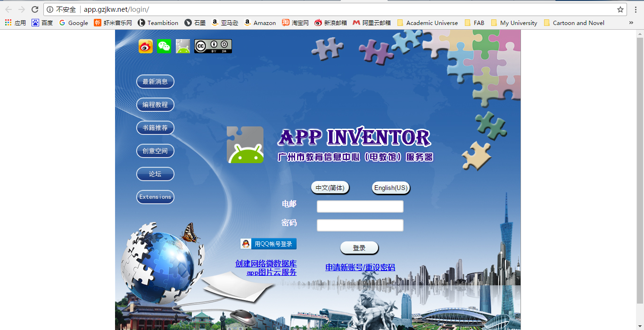Viewport: 644px width, 330px height.
Task: Click the large Android puzzle logo
Action: point(245,145)
